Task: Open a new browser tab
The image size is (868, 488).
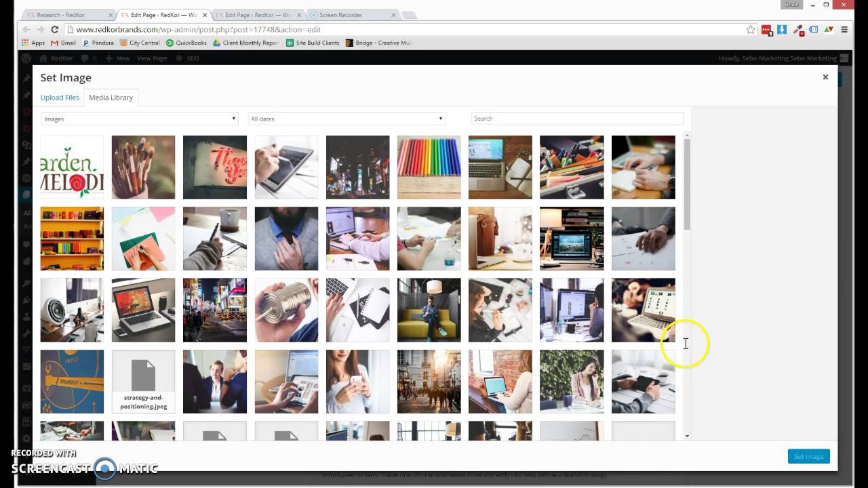Action: tap(409, 15)
